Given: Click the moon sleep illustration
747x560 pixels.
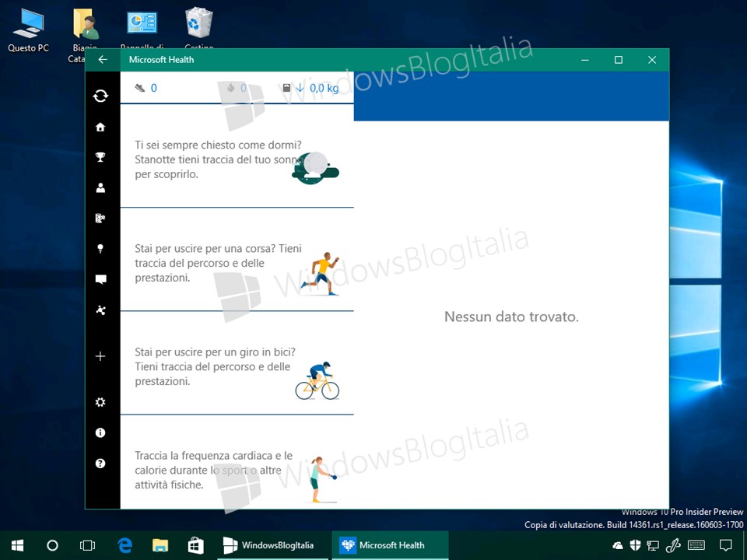Looking at the screenshot, I should tap(315, 168).
